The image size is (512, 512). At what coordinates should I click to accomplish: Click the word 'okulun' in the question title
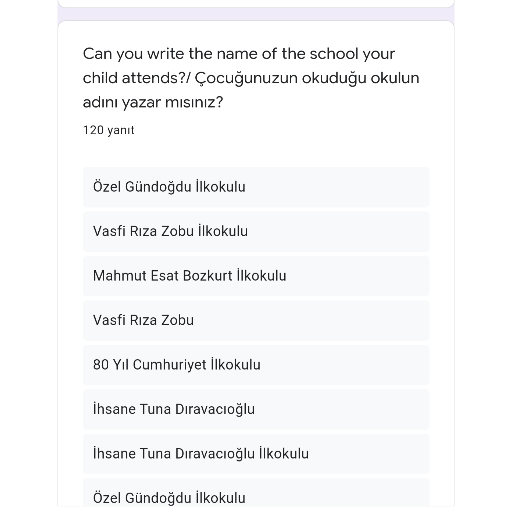point(395,78)
